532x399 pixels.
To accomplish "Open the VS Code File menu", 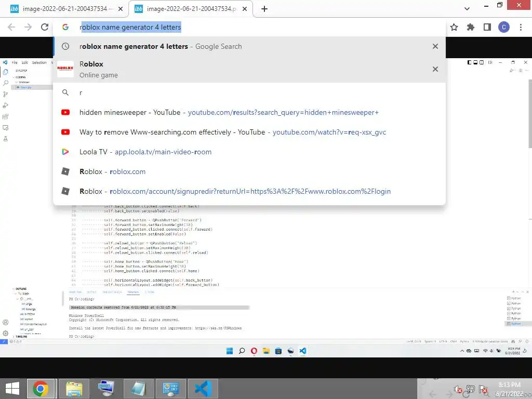I will [15, 62].
